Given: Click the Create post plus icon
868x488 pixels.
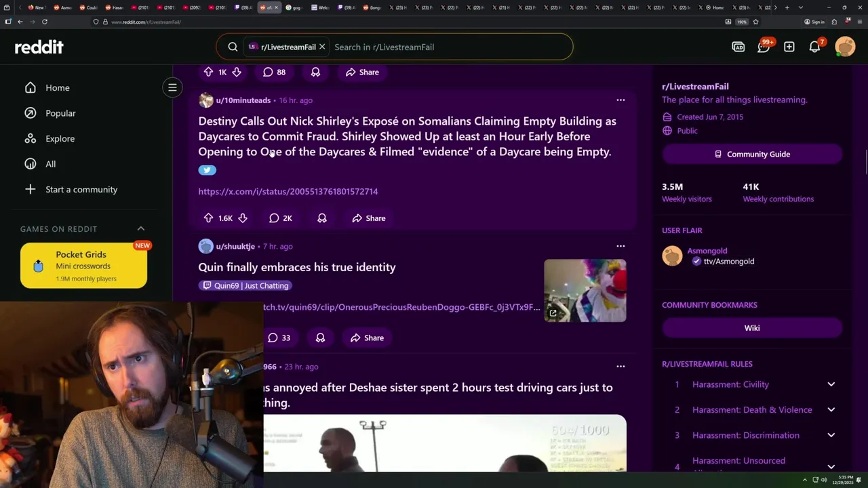Looking at the screenshot, I should coord(789,47).
